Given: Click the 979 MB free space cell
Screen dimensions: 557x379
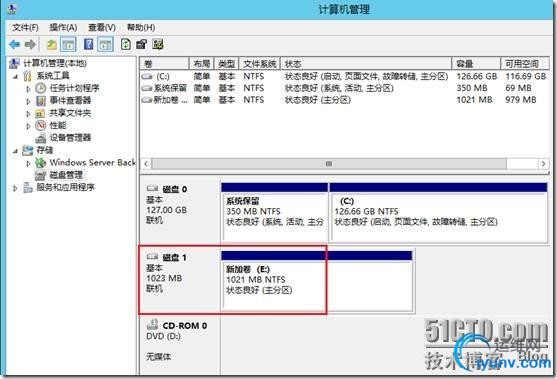Looking at the screenshot, I should (521, 100).
